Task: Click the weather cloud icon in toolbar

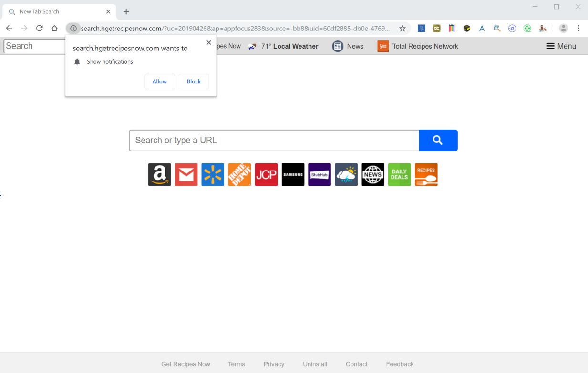Action: coord(252,46)
